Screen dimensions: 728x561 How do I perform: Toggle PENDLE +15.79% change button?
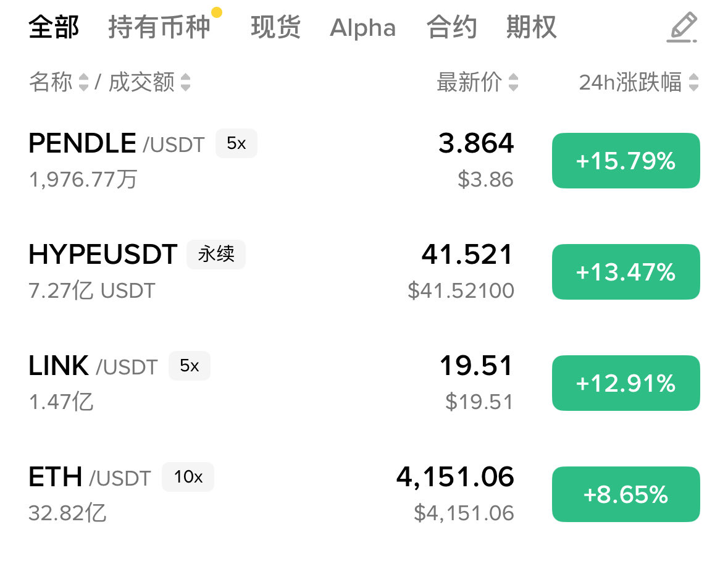pos(625,161)
